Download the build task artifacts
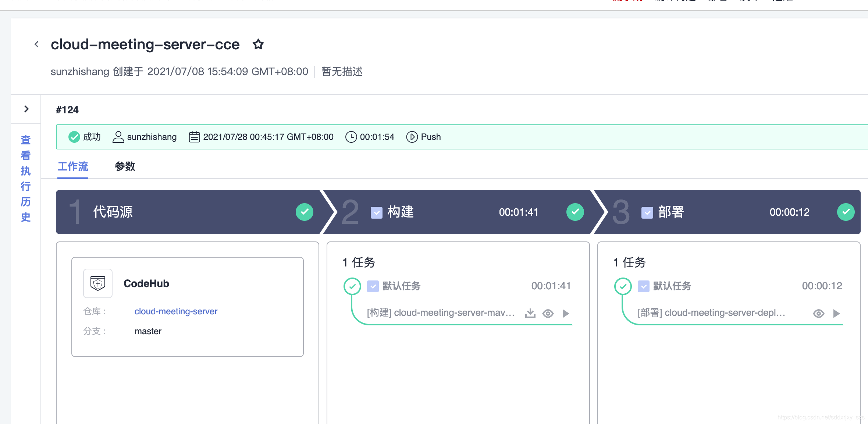This screenshot has height=424, width=868. click(x=530, y=313)
